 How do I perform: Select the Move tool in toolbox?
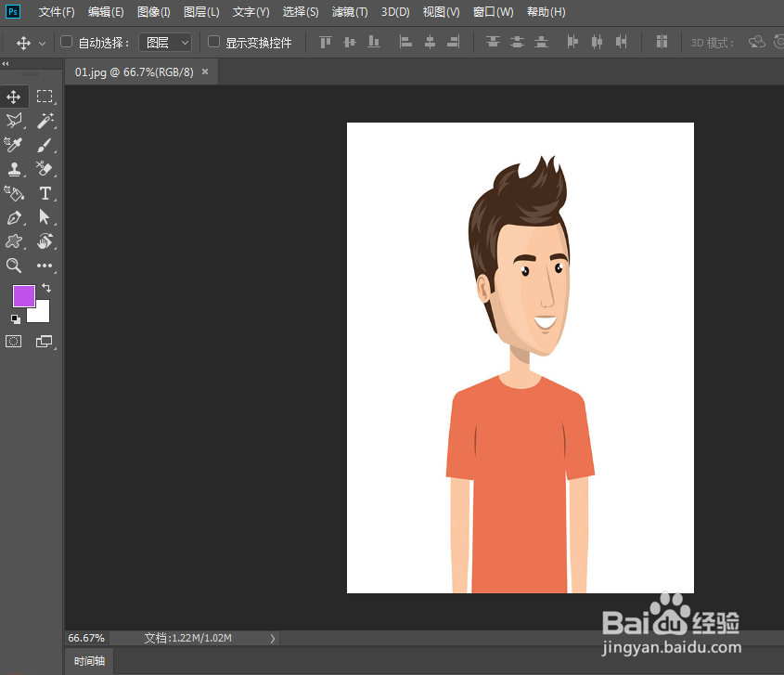point(14,97)
